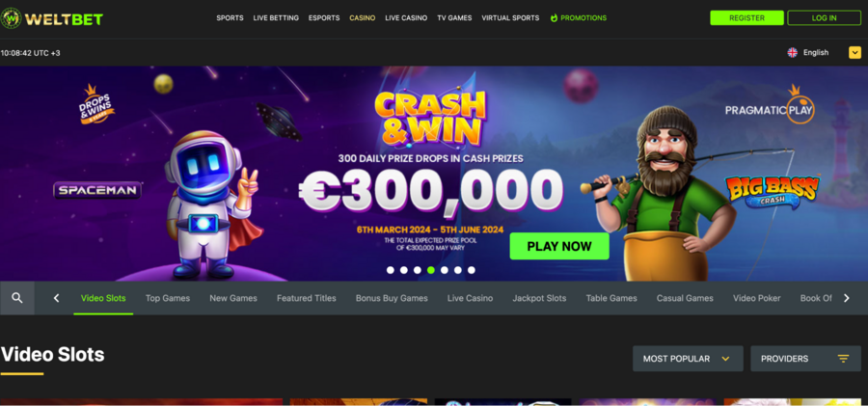
Task: Click the WELTBET logo
Action: point(52,19)
